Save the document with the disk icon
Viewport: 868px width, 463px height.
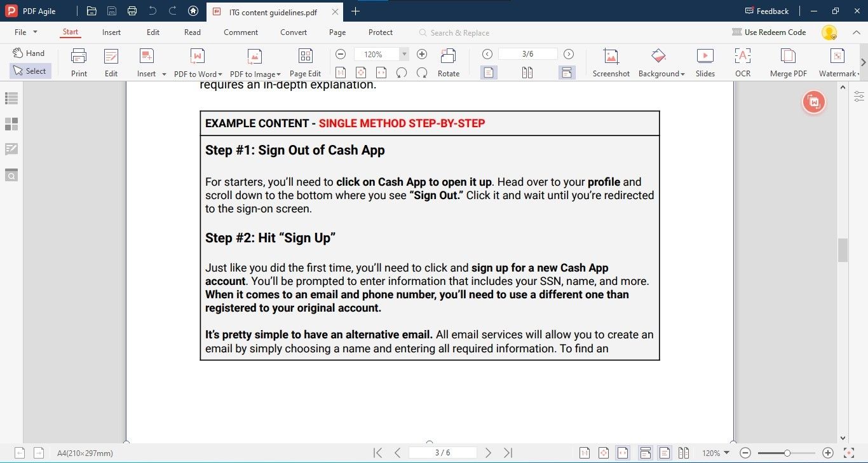coord(112,11)
